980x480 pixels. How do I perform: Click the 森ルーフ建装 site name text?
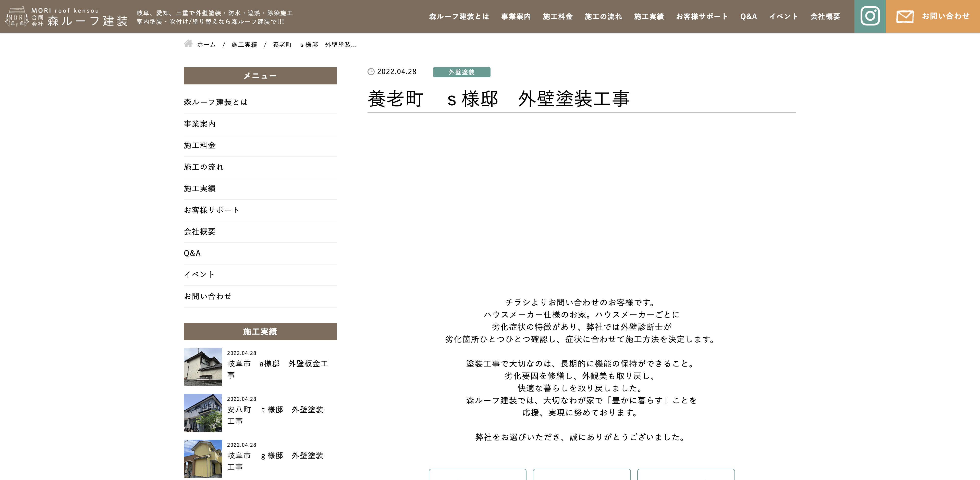point(88,21)
